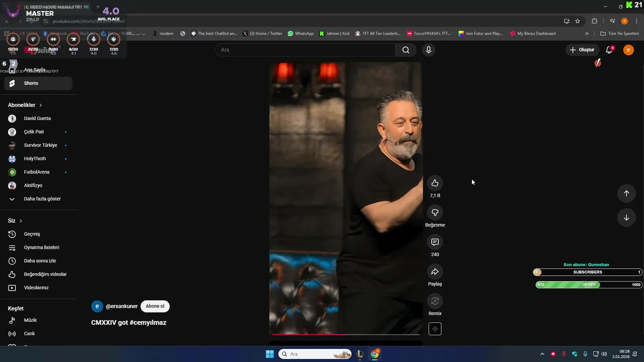Expand Daha fazla göster subscriptions
The image size is (644, 362).
click(x=38, y=199)
